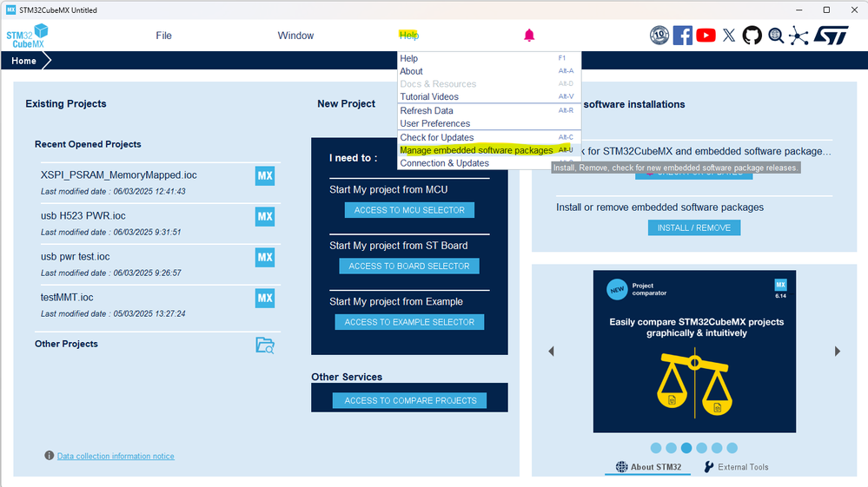Open the YouTube icon link
Image resolution: width=868 pixels, height=487 pixels.
706,36
